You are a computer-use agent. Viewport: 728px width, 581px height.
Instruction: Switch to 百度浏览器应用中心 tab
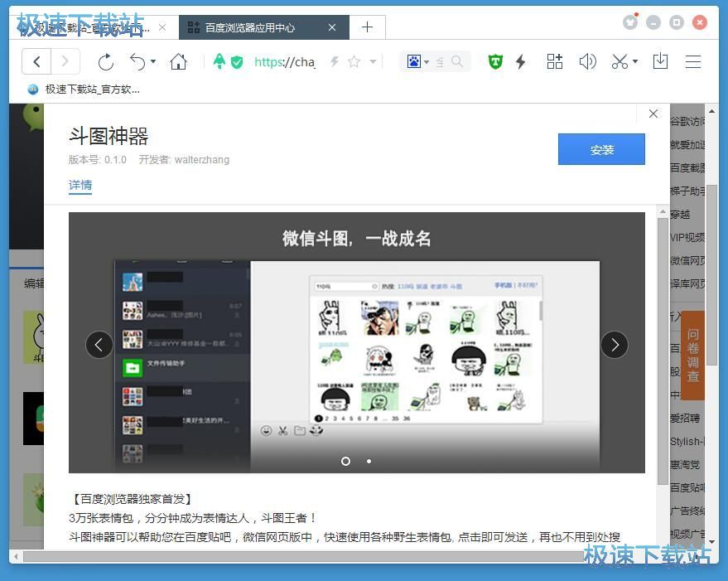coord(263,27)
